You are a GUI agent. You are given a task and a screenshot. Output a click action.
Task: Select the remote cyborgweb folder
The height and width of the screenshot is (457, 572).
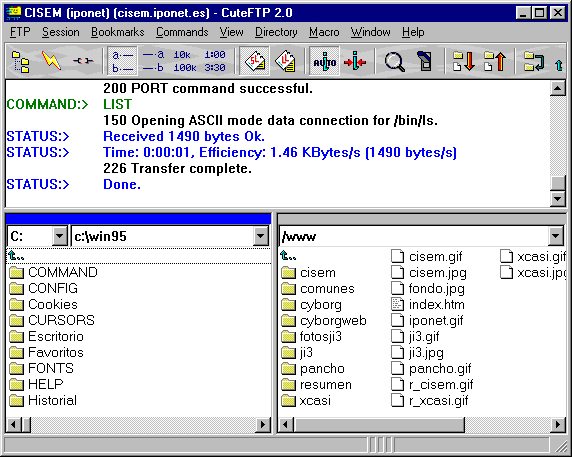324,321
